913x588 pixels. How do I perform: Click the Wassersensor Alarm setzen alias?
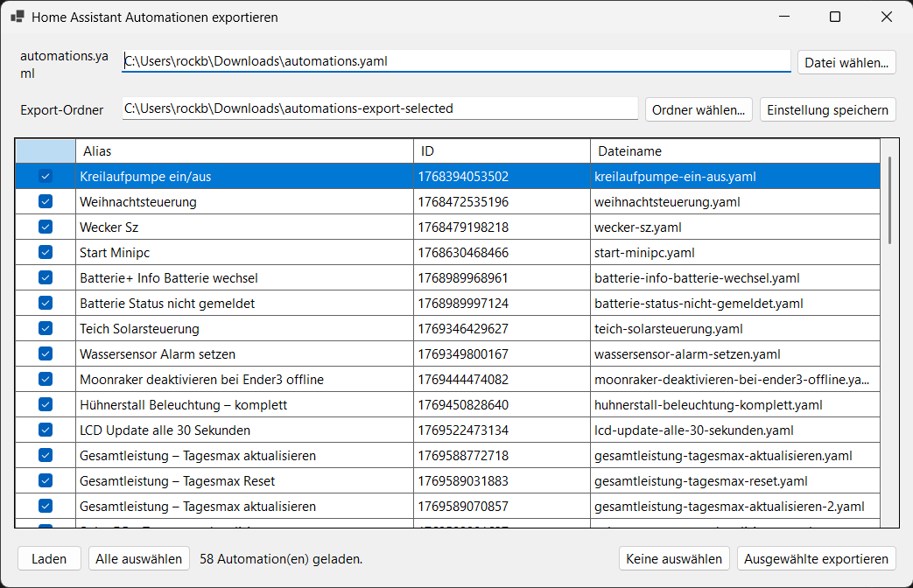[244, 354]
